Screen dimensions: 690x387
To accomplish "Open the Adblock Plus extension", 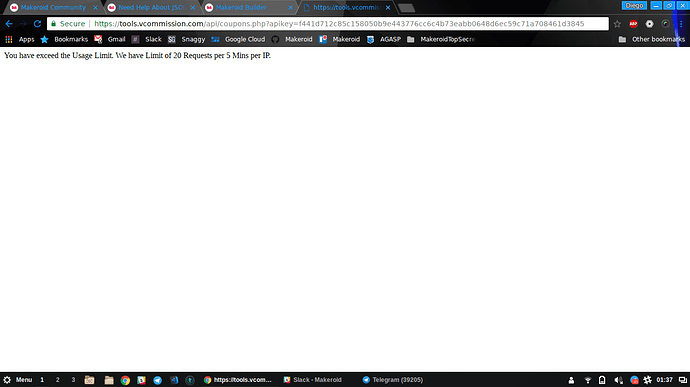I will click(x=633, y=24).
